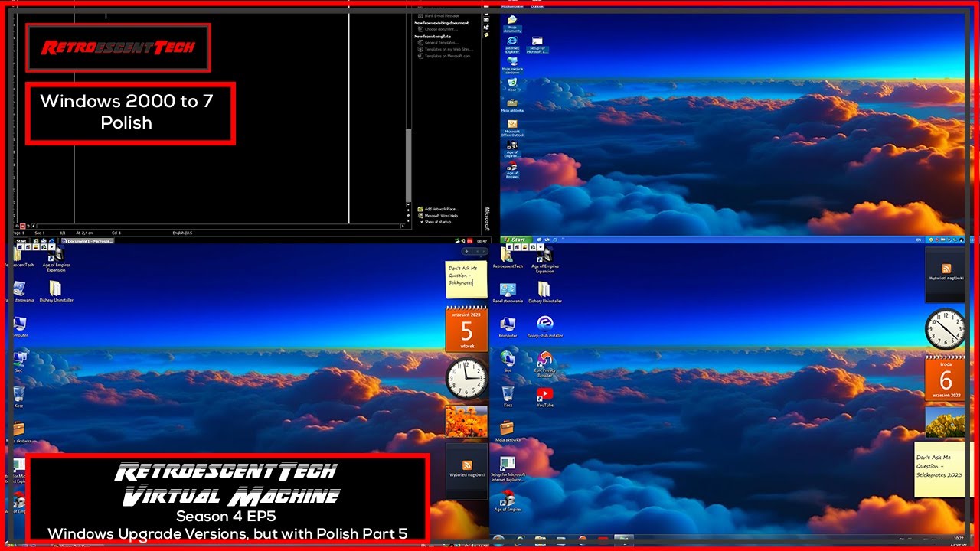The width and height of the screenshot is (980, 551).
Task: Select Moja aktówka icon on the top-right desktop
Action: point(512,106)
